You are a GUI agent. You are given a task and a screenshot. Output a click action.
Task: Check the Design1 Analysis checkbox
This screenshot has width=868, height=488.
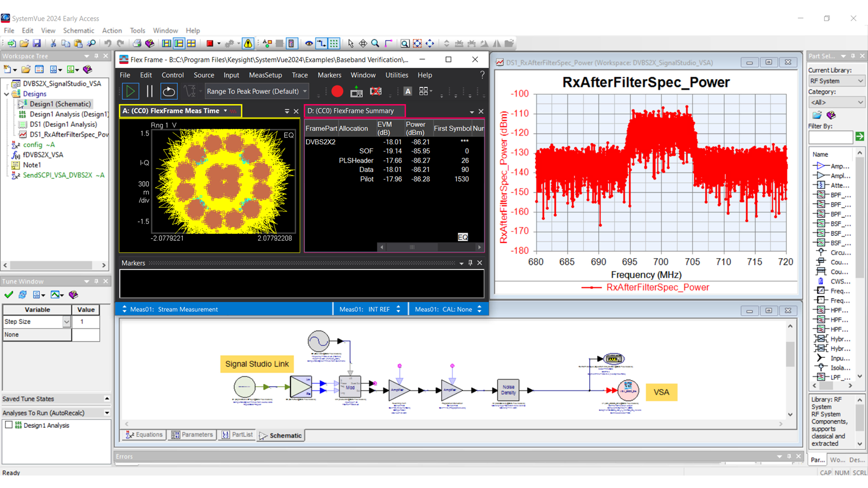point(9,425)
